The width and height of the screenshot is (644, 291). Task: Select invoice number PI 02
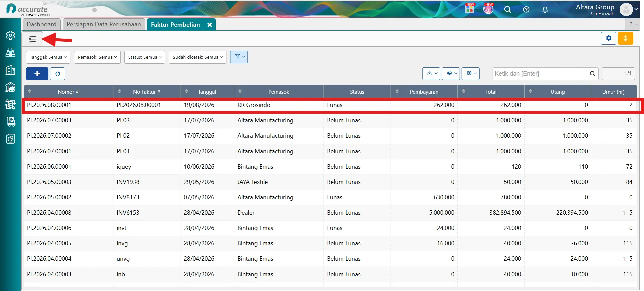[x=123, y=136]
